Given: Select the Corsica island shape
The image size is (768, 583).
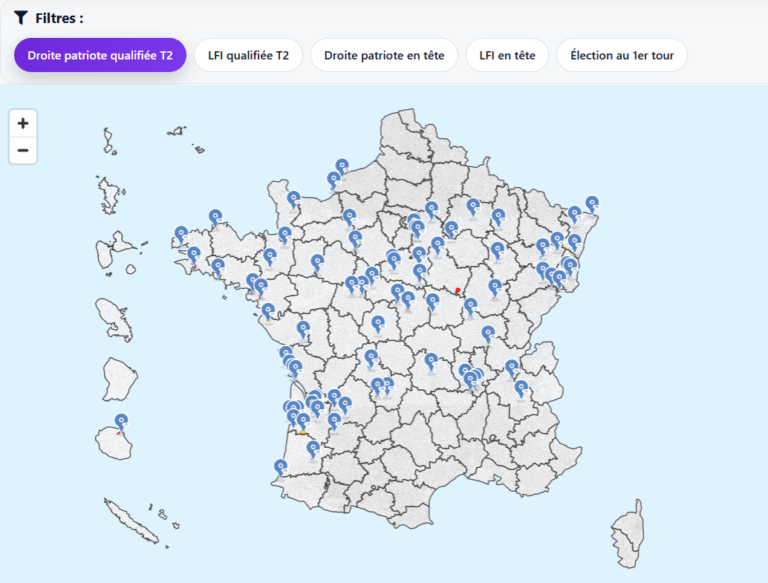Looking at the screenshot, I should (628, 534).
